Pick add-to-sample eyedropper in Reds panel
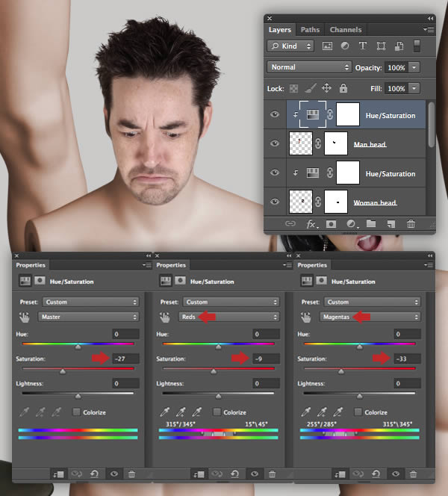Screen dimensions: 448x496 pos(181,412)
